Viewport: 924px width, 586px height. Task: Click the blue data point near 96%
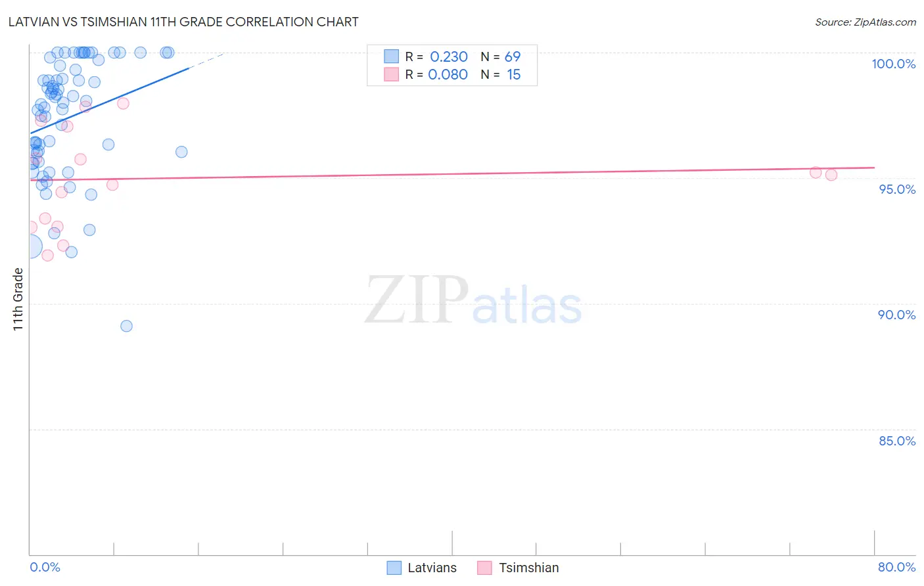[x=181, y=152]
